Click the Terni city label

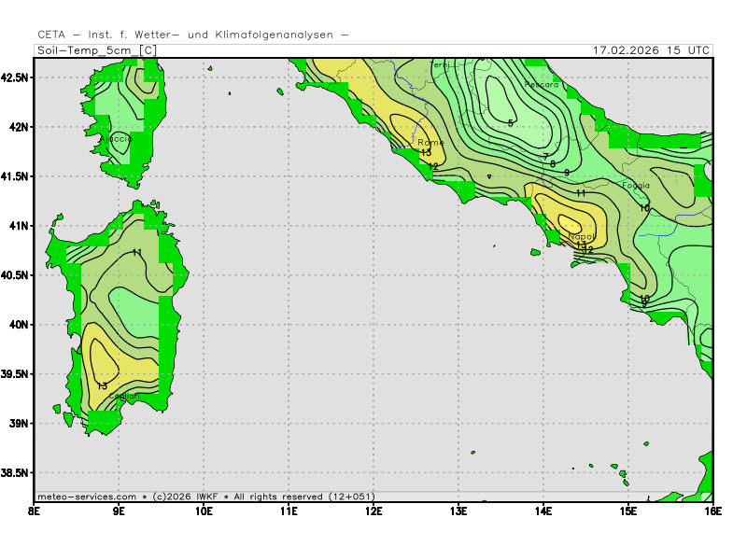click(441, 64)
